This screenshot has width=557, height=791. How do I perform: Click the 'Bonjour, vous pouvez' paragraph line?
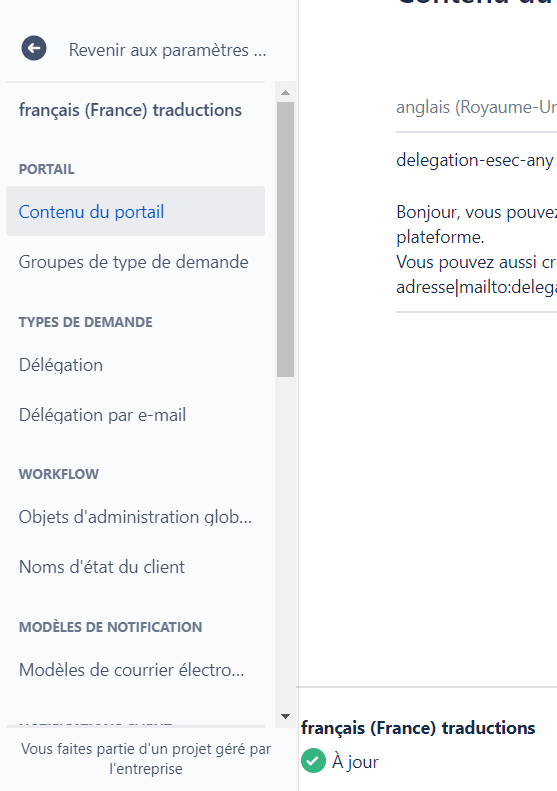pyautogui.click(x=476, y=212)
